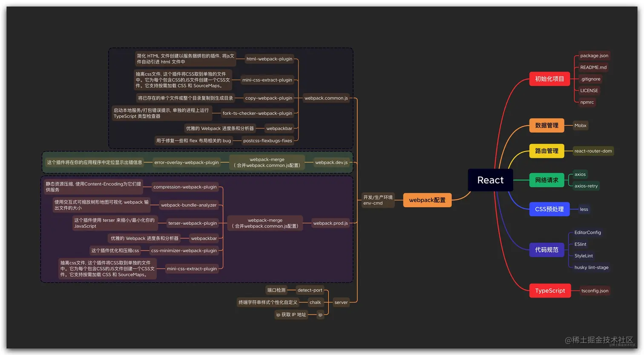Select the axios-retry leaf
Viewport: 644px width, 355px height.
(586, 186)
